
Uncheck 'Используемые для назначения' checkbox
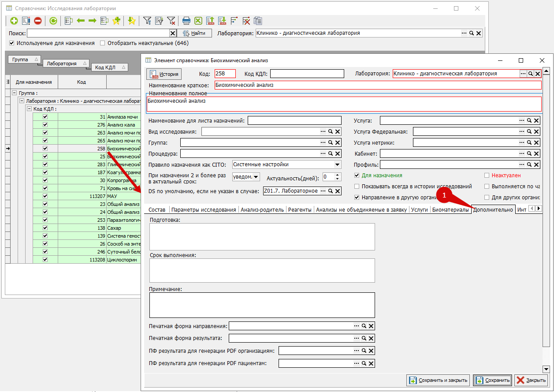click(x=12, y=43)
